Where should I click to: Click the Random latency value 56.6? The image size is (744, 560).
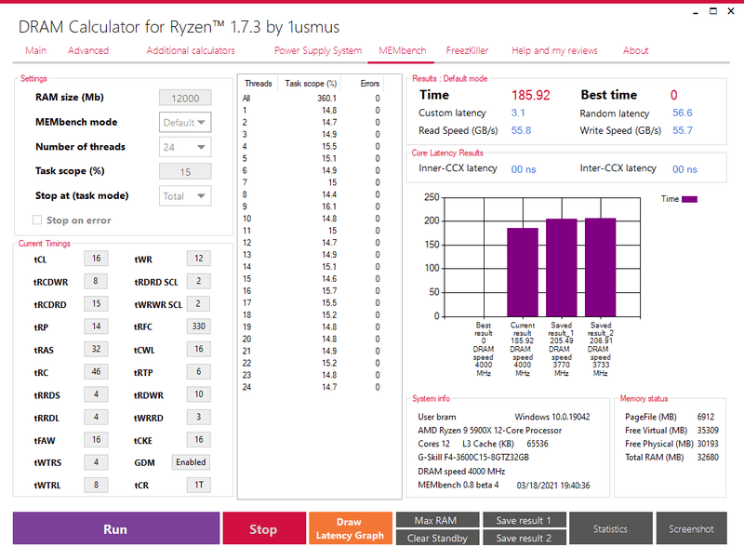pos(683,113)
